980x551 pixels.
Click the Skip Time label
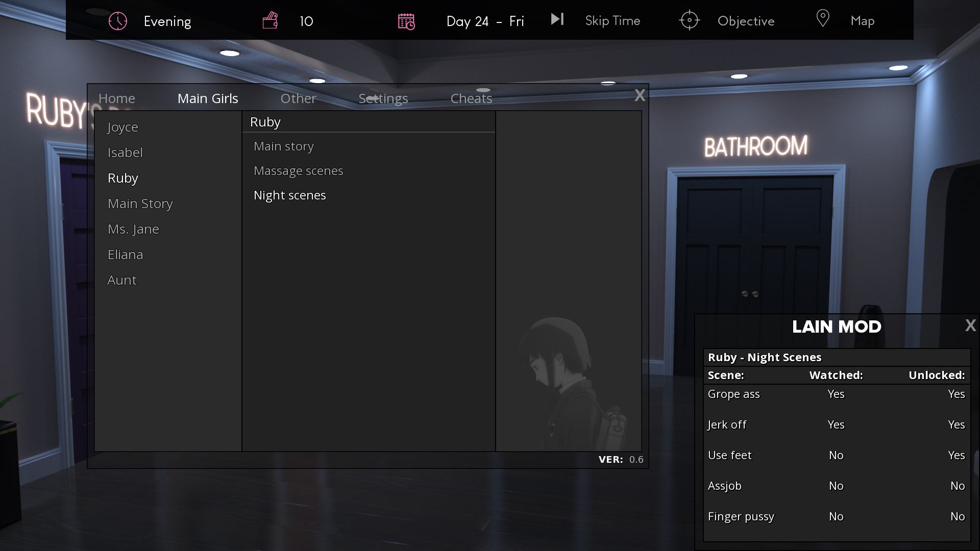pyautogui.click(x=612, y=21)
